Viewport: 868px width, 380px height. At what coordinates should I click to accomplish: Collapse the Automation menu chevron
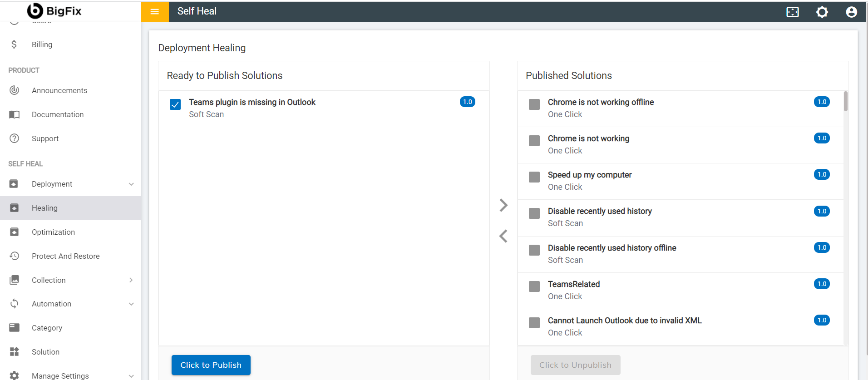[131, 304]
